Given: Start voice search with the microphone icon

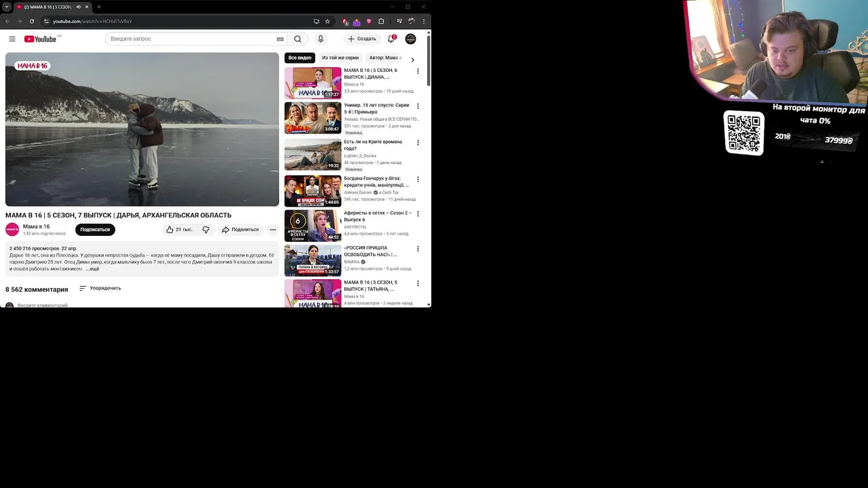Looking at the screenshot, I should [x=321, y=39].
